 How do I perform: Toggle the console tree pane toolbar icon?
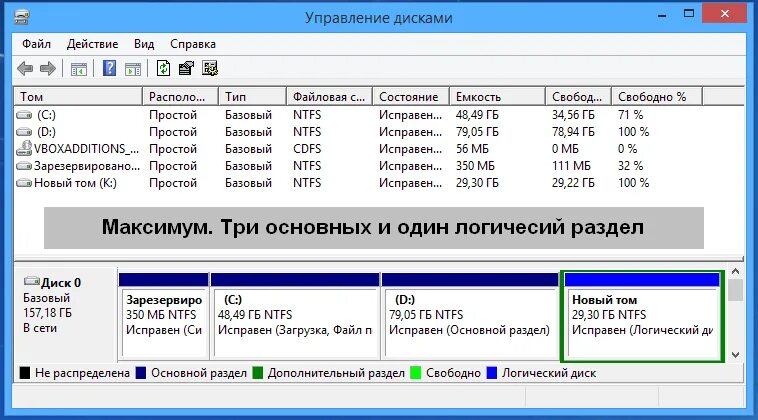[79, 69]
